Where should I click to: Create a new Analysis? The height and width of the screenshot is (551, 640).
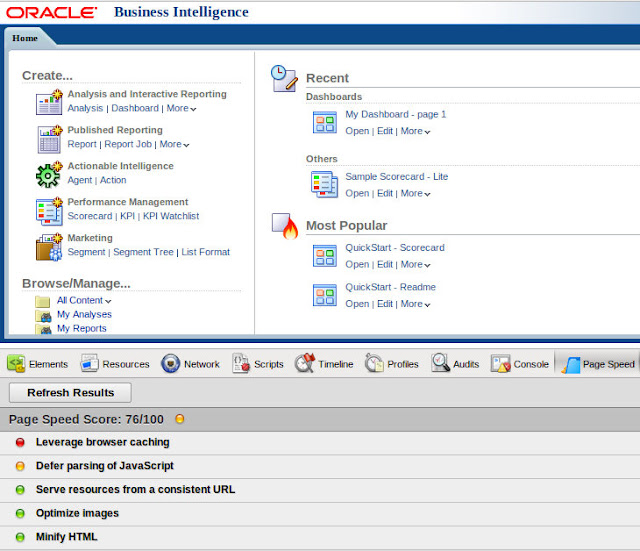85,108
